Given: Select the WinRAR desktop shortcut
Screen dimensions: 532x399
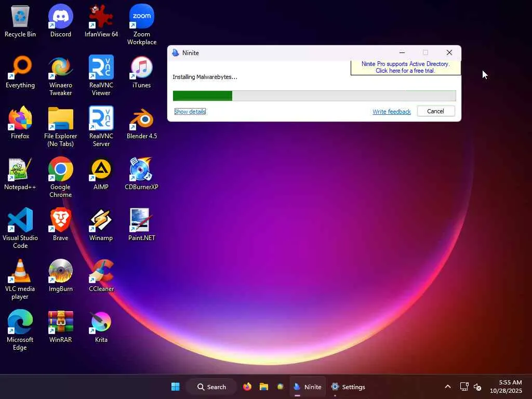Looking at the screenshot, I should (61, 327).
